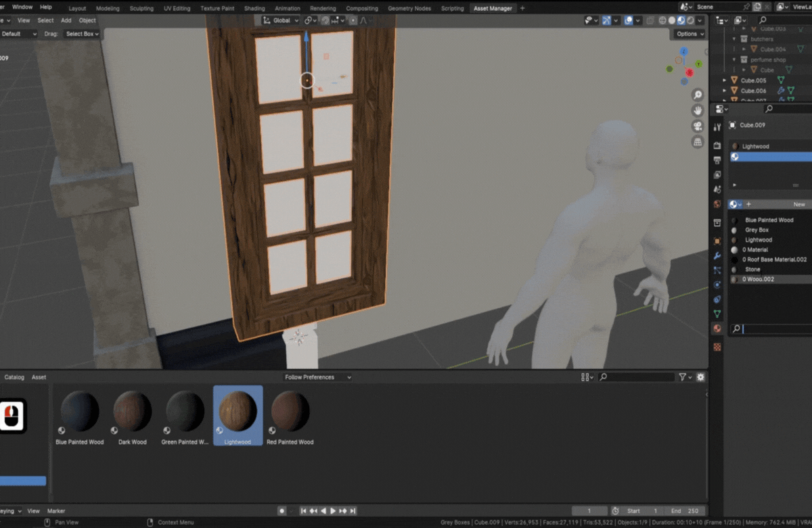Screen dimensions: 812x528
Task: Switch to rendered viewport shading
Action: click(691, 20)
